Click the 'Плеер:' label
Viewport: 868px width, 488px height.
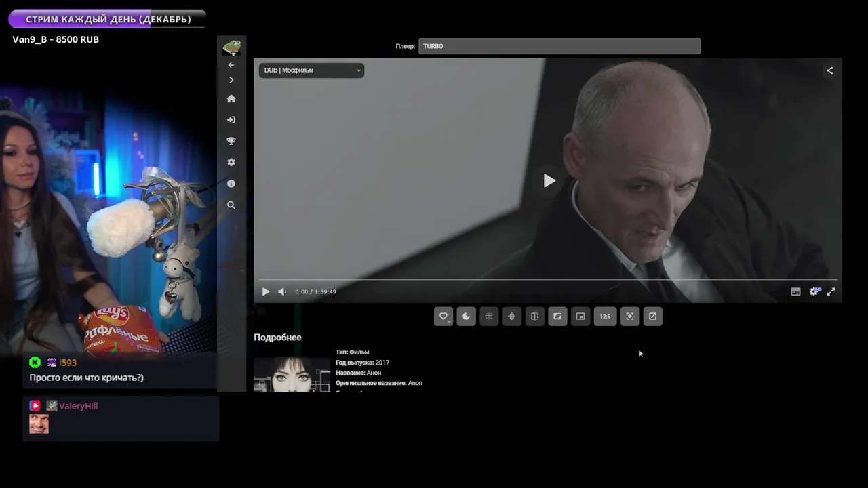pos(405,46)
